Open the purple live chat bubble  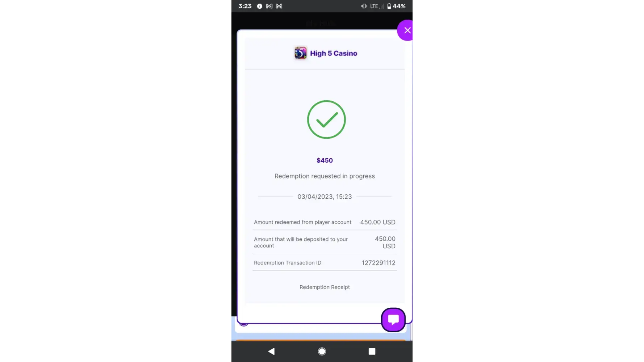click(x=393, y=320)
